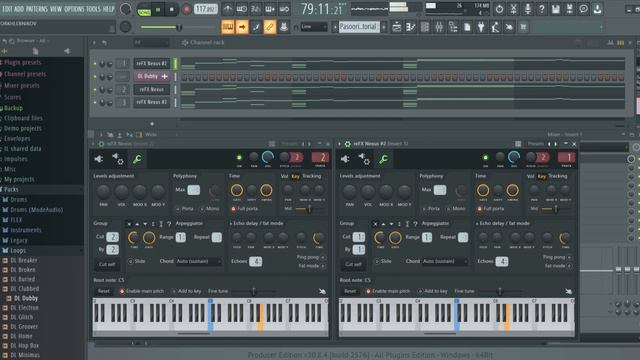Click Fine tune slider in left Nexus window
This screenshot has width=640, height=360.
[253, 291]
